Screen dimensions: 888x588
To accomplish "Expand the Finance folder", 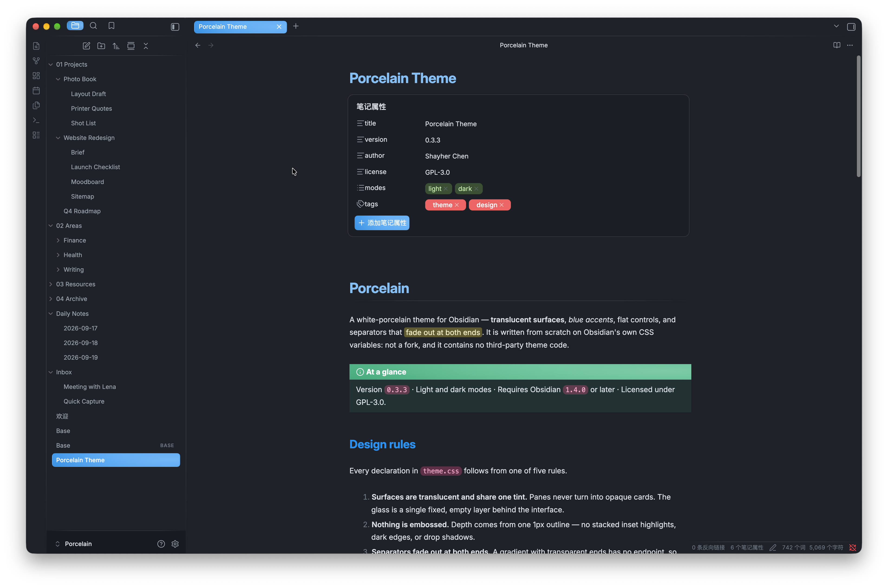I will (x=58, y=240).
